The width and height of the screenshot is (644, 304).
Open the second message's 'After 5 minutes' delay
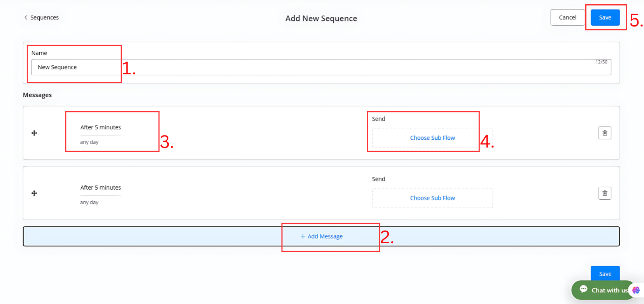[101, 188]
